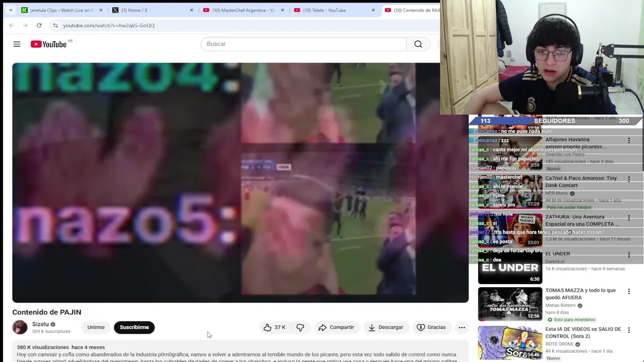Open the TOMAS MAZZA video thumbnail
Viewport: 644px width, 362px height.
510,304
